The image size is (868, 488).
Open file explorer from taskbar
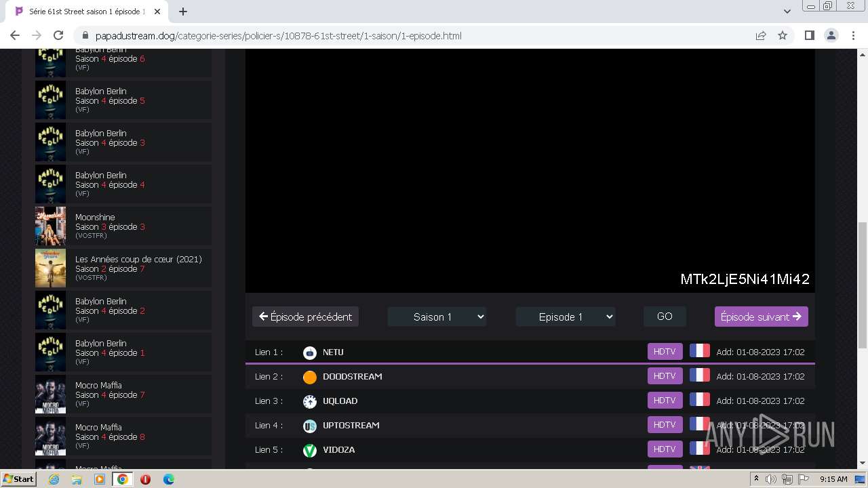tap(77, 479)
